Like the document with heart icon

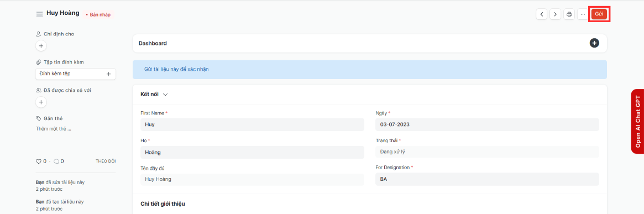pos(39,161)
